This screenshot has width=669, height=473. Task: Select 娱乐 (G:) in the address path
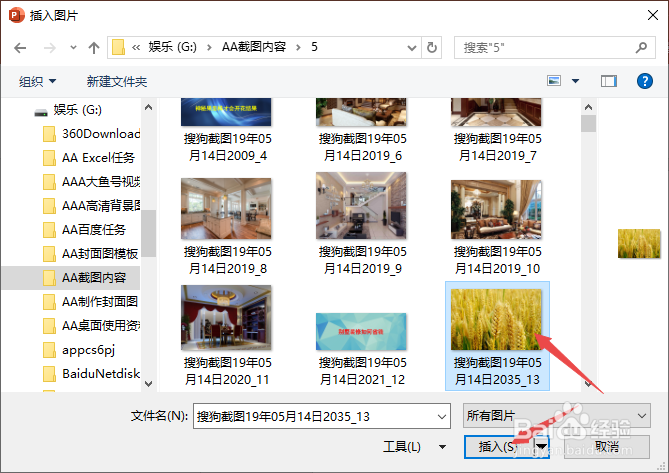point(172,47)
